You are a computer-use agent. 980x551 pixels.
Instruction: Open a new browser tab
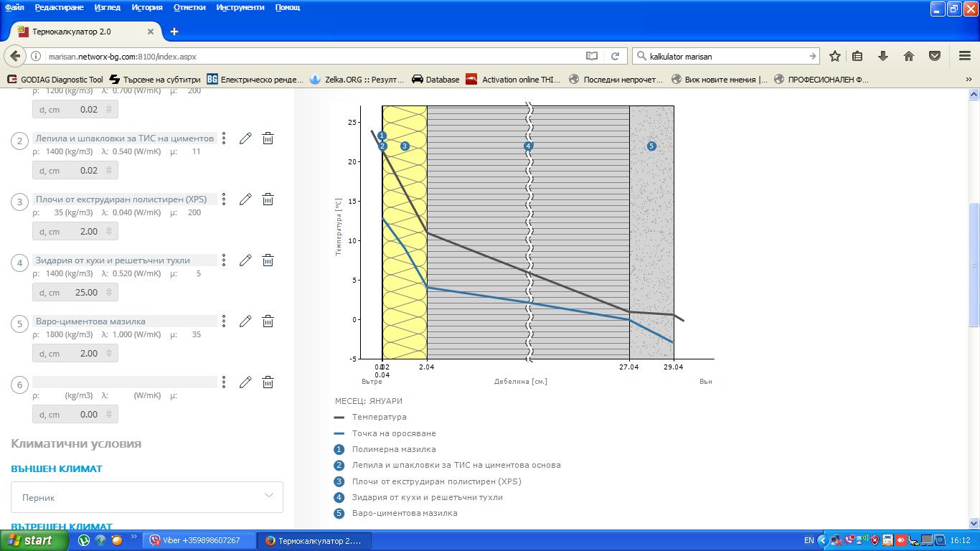click(174, 32)
